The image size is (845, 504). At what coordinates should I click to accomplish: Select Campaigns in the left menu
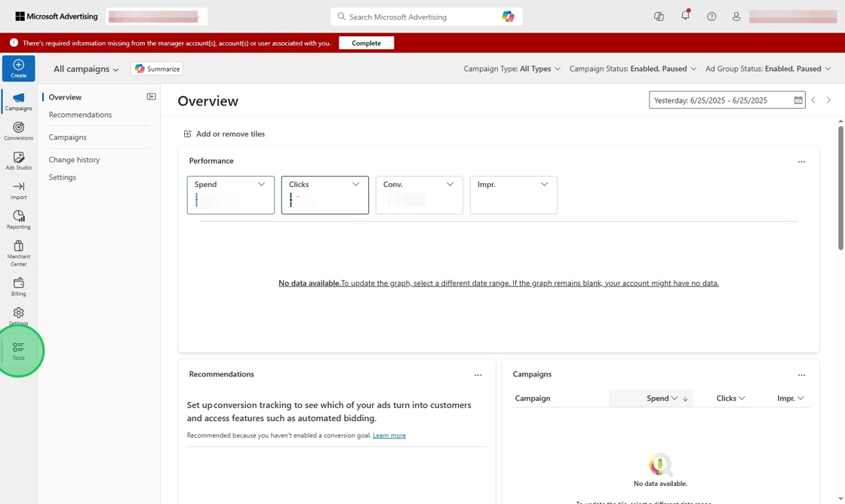[x=67, y=137]
